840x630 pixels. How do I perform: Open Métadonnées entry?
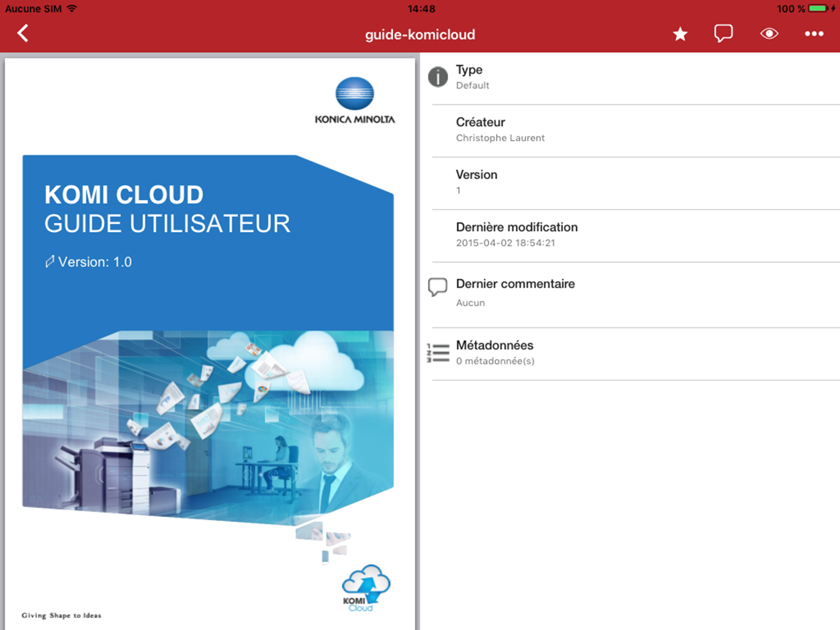click(630, 354)
